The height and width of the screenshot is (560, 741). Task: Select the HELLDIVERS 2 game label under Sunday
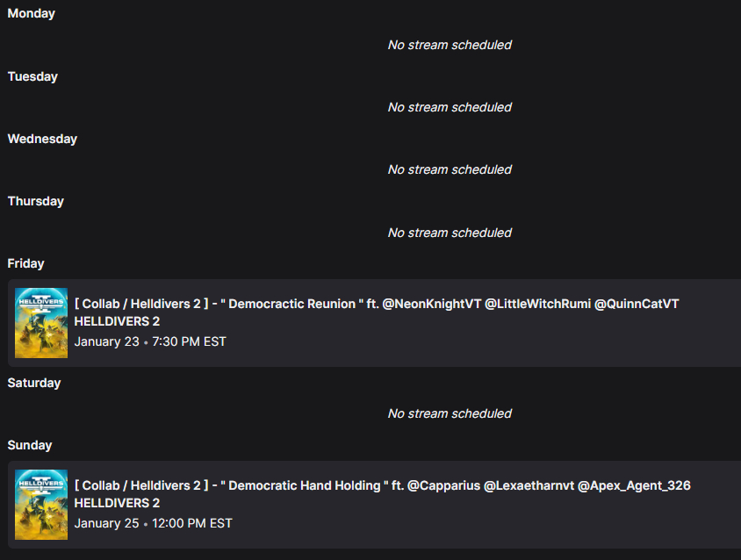point(117,503)
